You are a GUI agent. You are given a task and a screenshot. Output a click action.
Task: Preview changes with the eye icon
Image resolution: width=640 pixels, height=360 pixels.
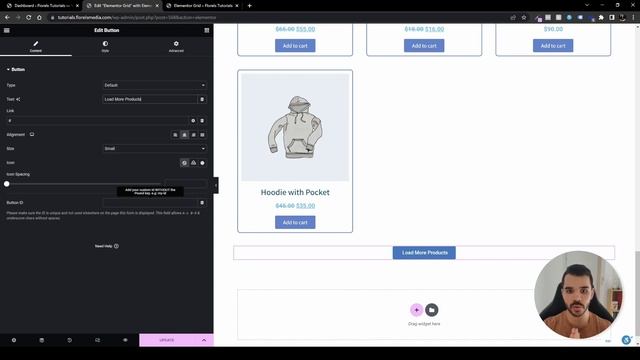point(125,340)
